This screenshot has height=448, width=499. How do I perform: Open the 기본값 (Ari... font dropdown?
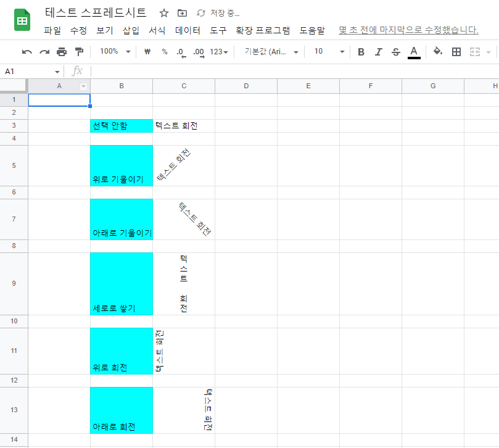click(x=271, y=52)
